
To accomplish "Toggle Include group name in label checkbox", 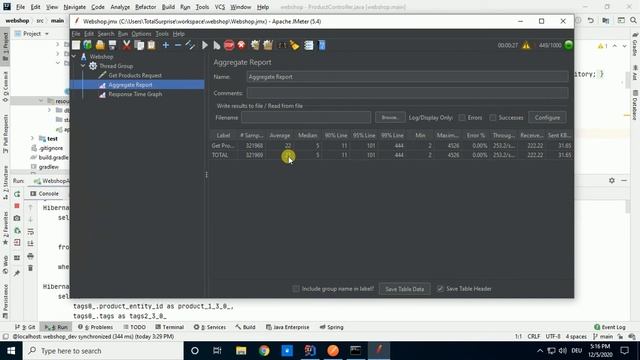I will tap(296, 289).
